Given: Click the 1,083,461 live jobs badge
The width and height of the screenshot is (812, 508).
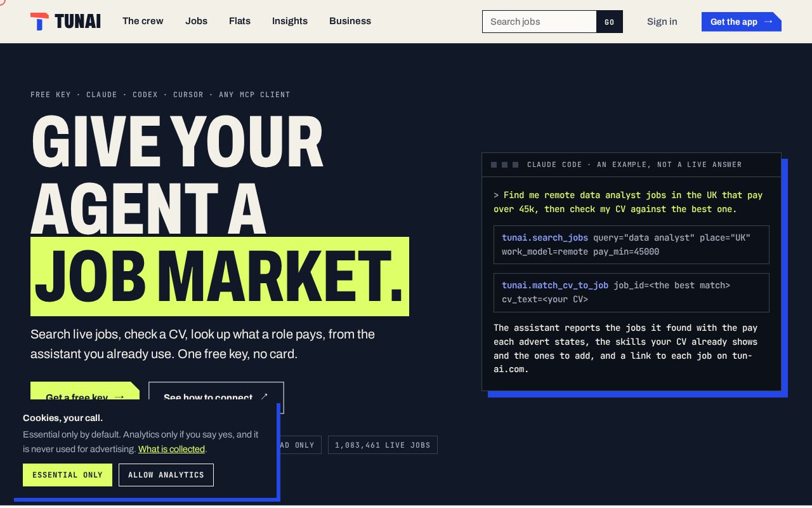Looking at the screenshot, I should 383,445.
